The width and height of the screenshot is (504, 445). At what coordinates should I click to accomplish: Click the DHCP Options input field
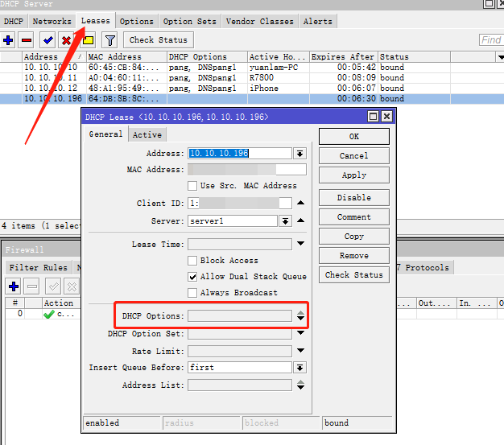tap(240, 315)
